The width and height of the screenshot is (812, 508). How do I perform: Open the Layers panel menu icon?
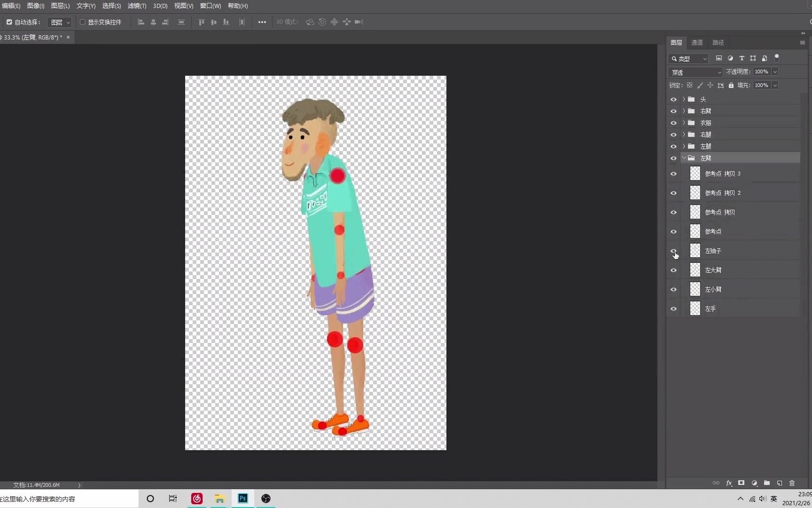tap(803, 42)
